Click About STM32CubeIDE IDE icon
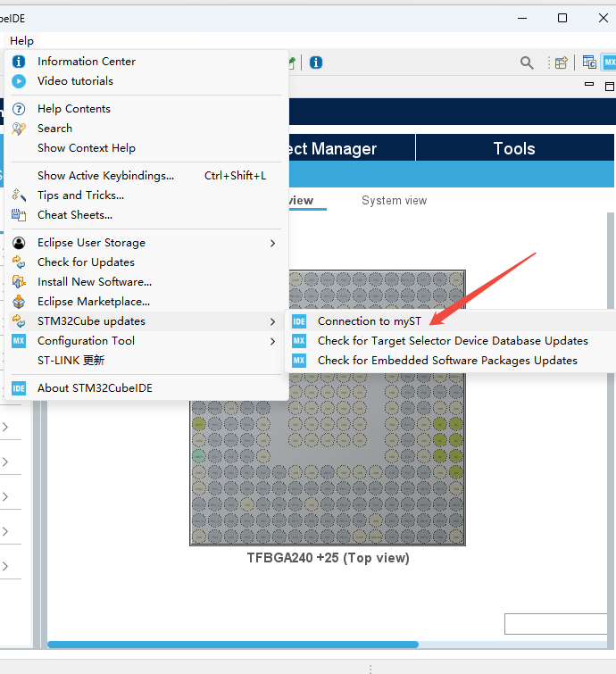 19,388
